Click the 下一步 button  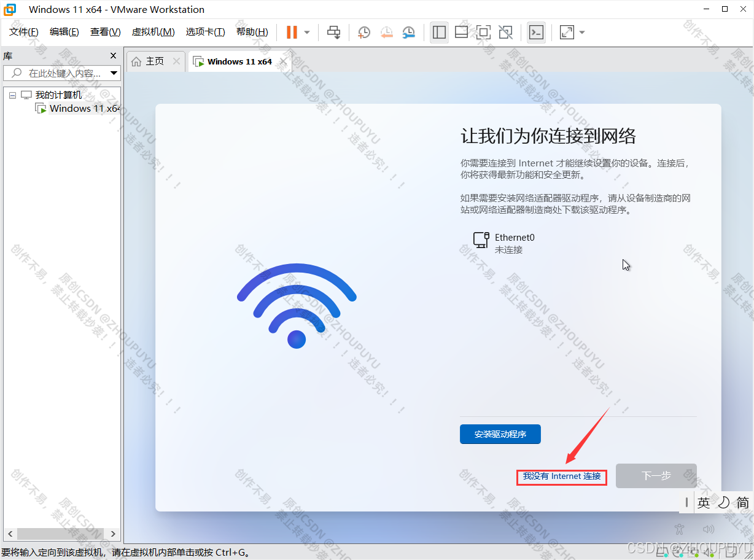point(656,476)
